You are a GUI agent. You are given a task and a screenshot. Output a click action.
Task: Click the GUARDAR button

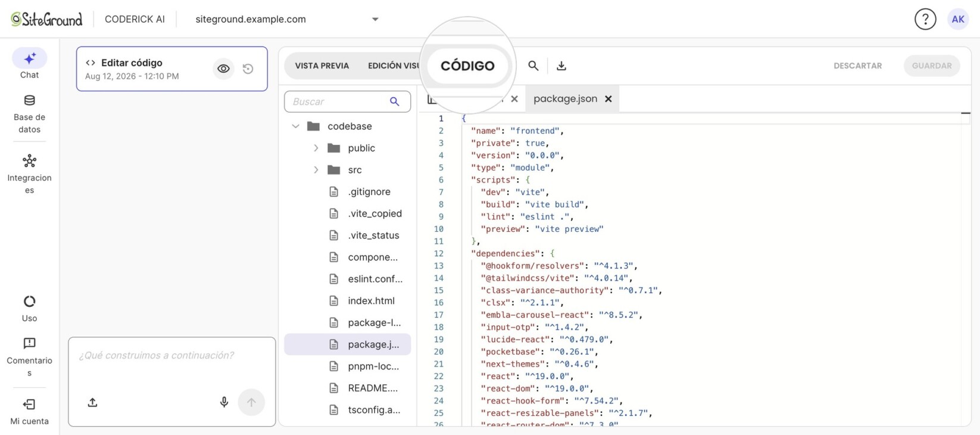932,66
